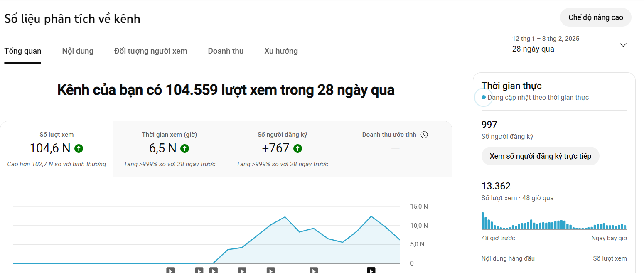Open the Nội dung tab

click(78, 51)
